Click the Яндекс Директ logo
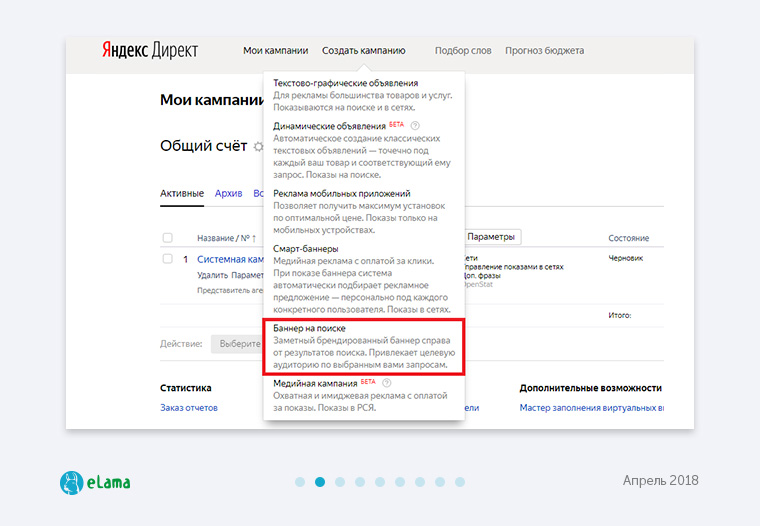 [149, 51]
